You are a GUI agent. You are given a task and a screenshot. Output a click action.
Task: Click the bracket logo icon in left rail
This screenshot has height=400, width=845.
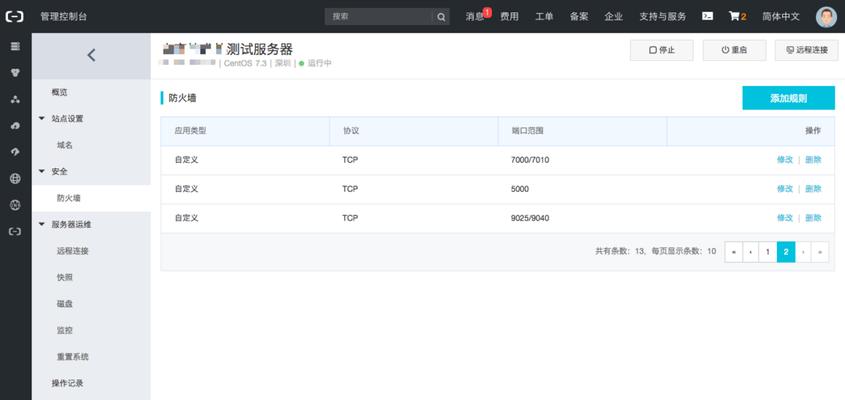(x=16, y=231)
